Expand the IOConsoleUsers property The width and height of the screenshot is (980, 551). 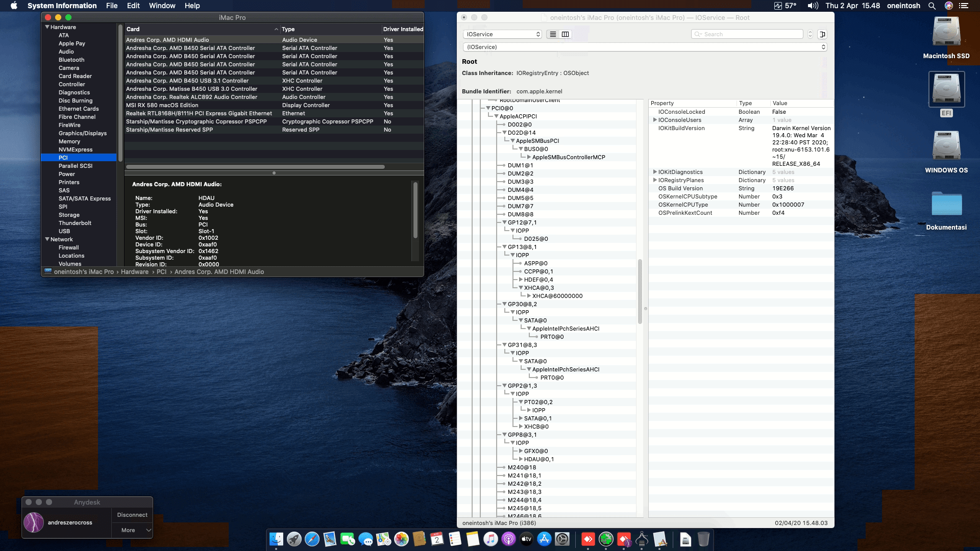pos(655,120)
